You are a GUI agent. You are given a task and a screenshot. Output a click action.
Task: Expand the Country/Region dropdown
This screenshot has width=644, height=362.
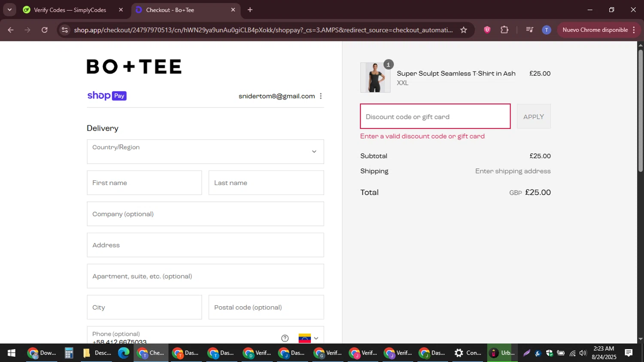[x=205, y=152]
